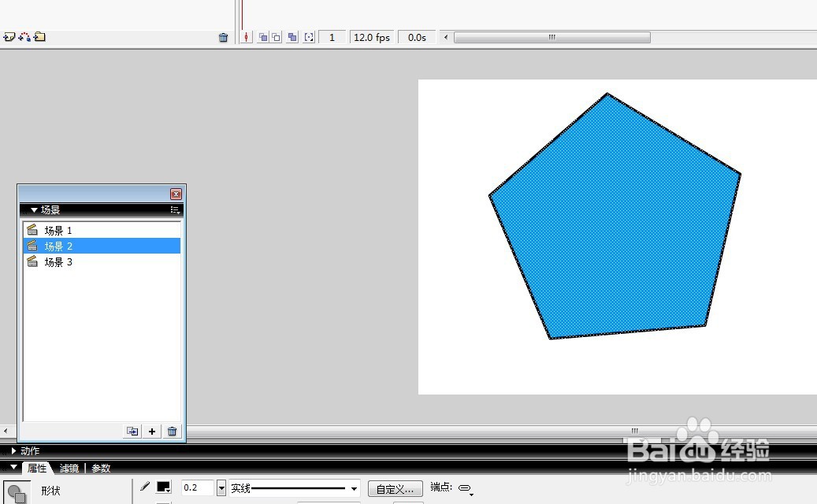Click the clapboard icon beside 场景 1
817x504 pixels.
(x=32, y=230)
